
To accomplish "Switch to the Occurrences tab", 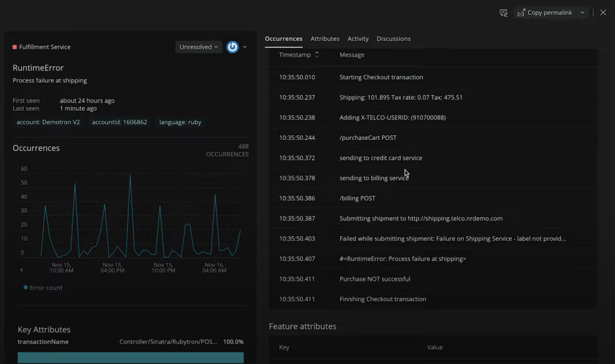I will pos(284,39).
